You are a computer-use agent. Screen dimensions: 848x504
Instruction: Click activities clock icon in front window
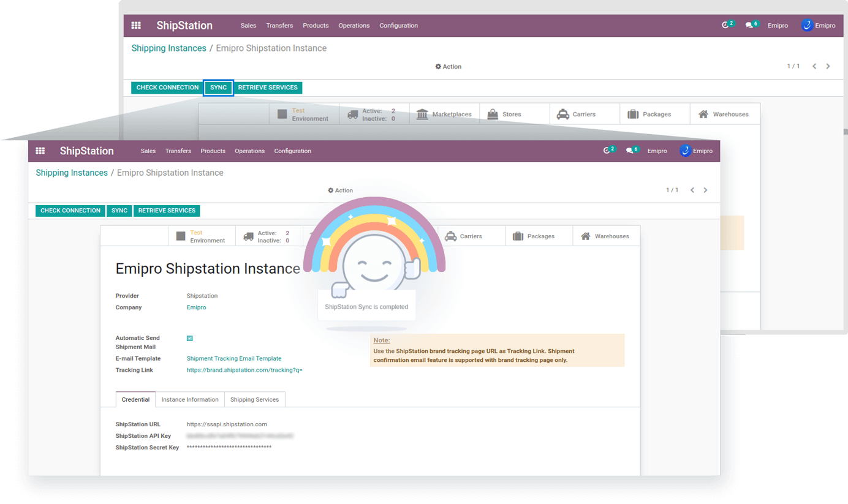point(607,151)
